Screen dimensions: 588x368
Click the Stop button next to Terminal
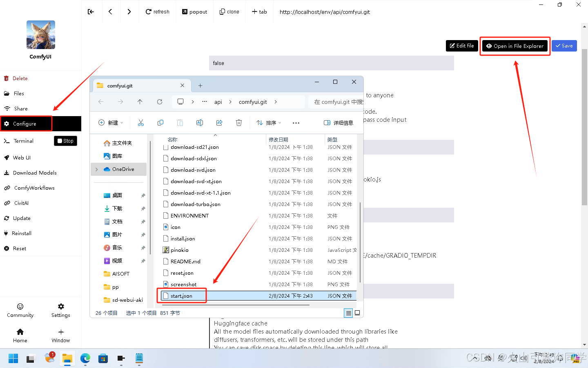65,141
